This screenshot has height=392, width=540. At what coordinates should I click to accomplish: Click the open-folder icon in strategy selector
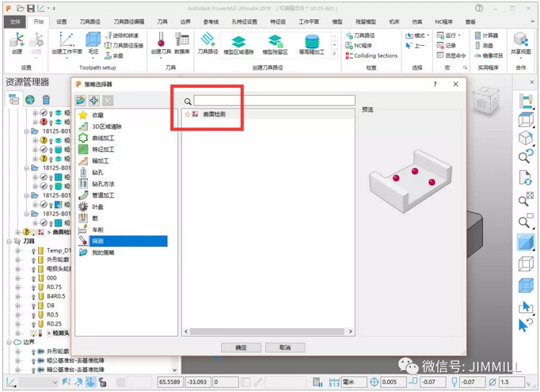click(x=81, y=101)
